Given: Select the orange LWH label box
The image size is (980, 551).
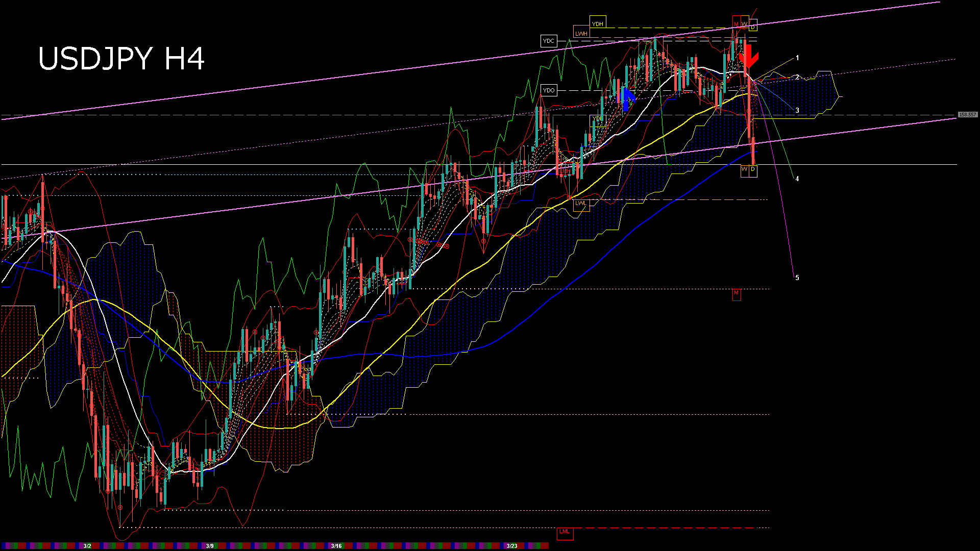Looking at the screenshot, I should [x=581, y=33].
